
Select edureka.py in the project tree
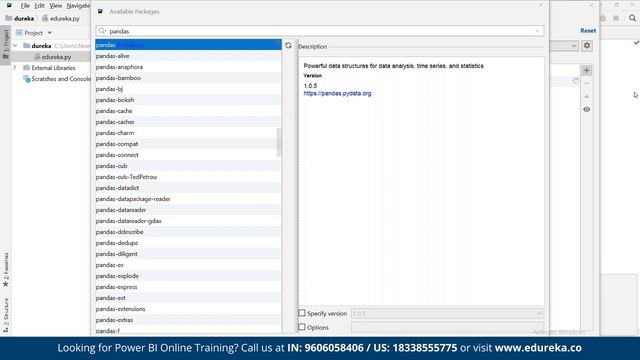[51, 57]
